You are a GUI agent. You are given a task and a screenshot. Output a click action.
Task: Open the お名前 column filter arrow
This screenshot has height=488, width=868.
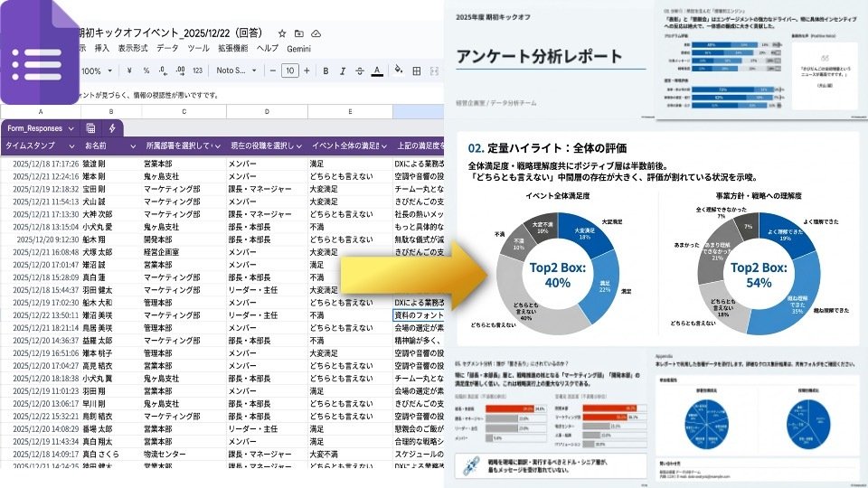tap(133, 146)
